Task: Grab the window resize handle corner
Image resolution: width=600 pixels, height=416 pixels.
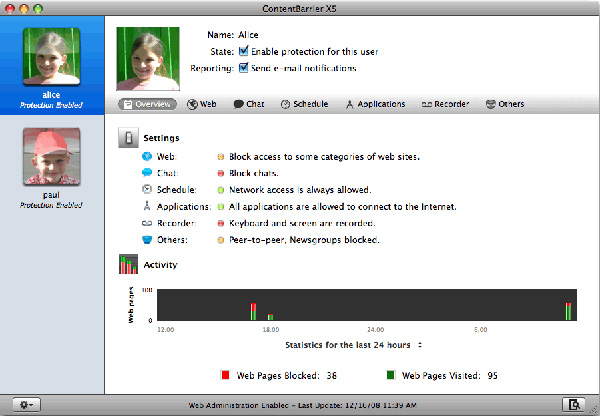Action: 595,411
